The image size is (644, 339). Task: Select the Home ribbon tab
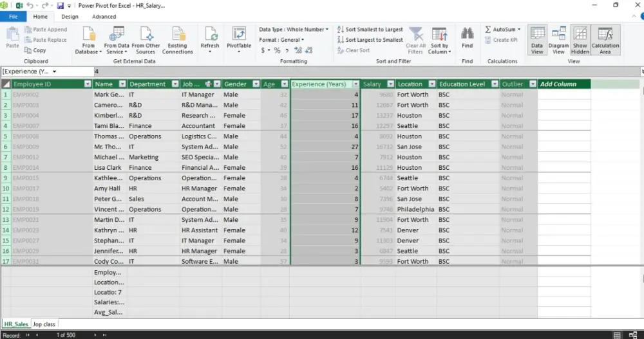click(40, 17)
